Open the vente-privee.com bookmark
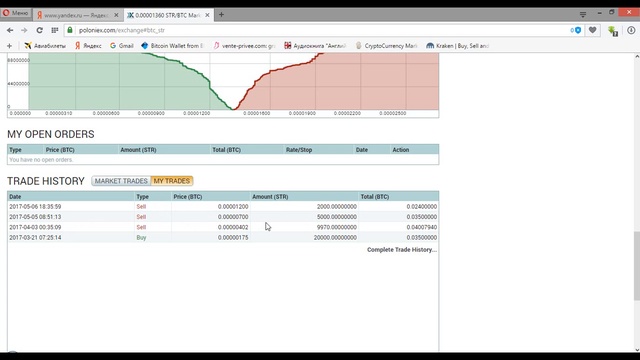640x360 pixels. [244, 46]
